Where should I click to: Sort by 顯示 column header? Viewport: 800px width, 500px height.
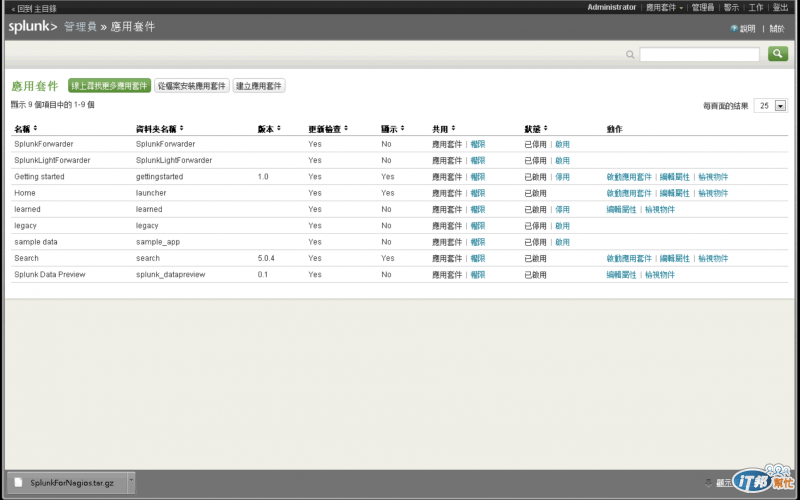(x=393, y=129)
